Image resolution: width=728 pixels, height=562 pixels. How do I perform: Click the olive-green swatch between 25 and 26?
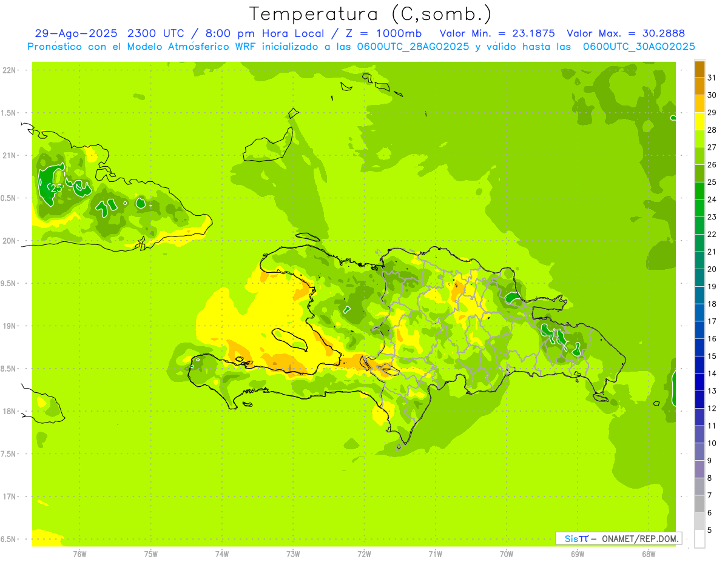coord(699,173)
